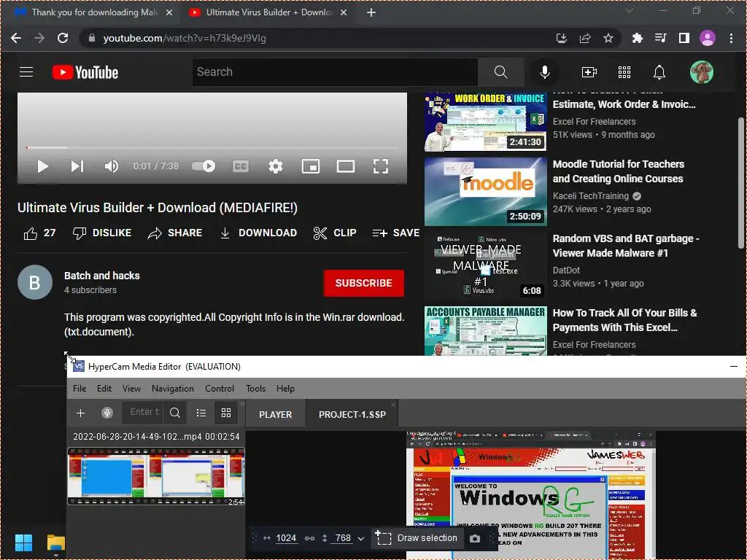Click the address bar URL
This screenshot has height=560, width=747.
click(185, 38)
